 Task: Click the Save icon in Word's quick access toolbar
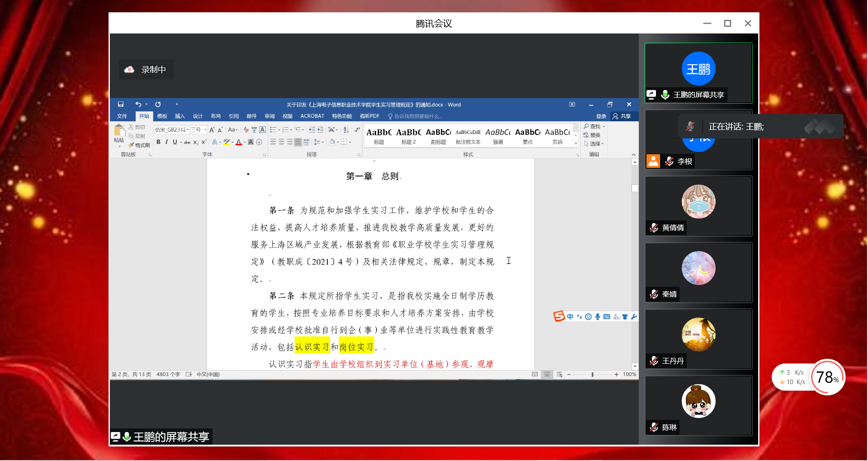tap(121, 105)
